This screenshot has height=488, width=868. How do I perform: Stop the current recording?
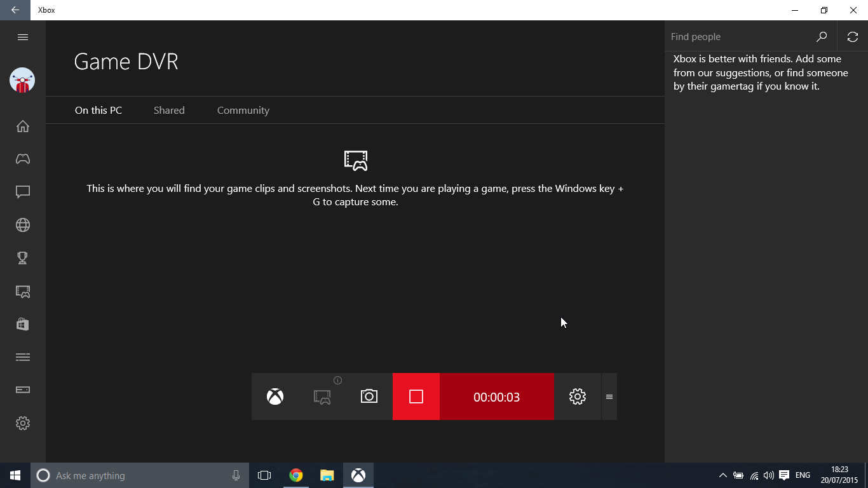[416, 396]
